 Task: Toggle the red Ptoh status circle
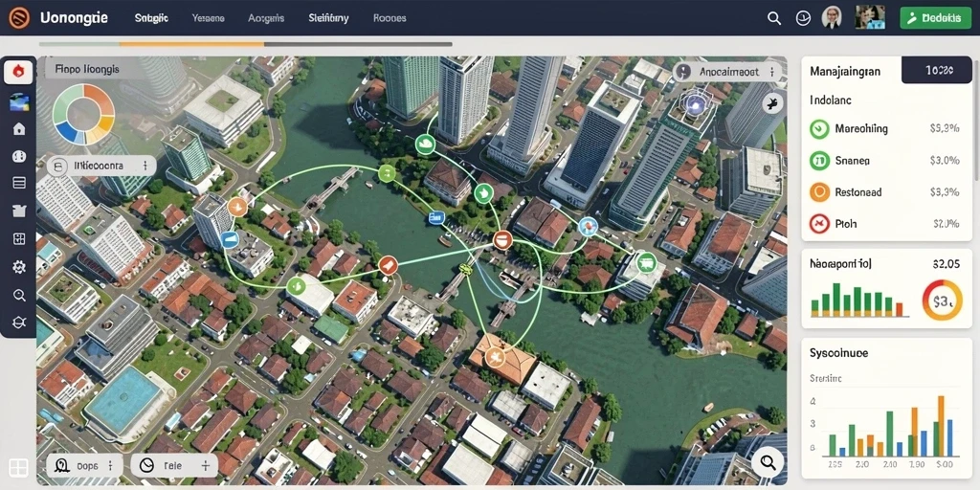tap(819, 224)
